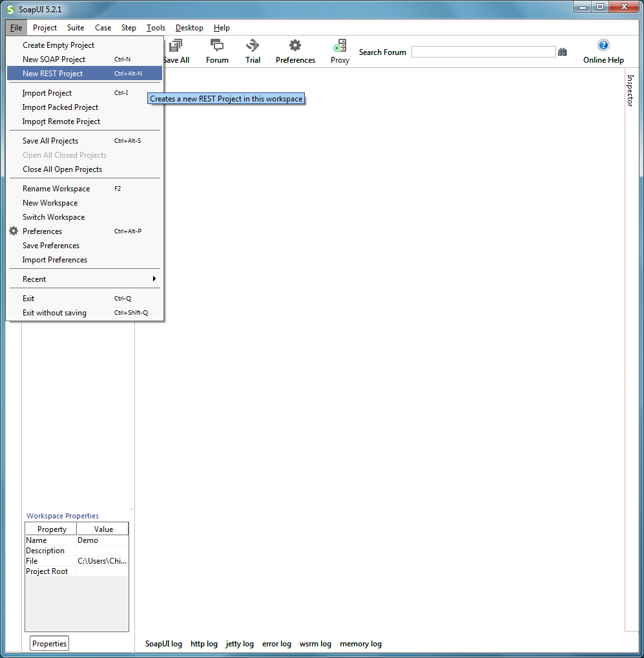The image size is (644, 658).
Task: Click the Search Forum input field
Action: 483,52
